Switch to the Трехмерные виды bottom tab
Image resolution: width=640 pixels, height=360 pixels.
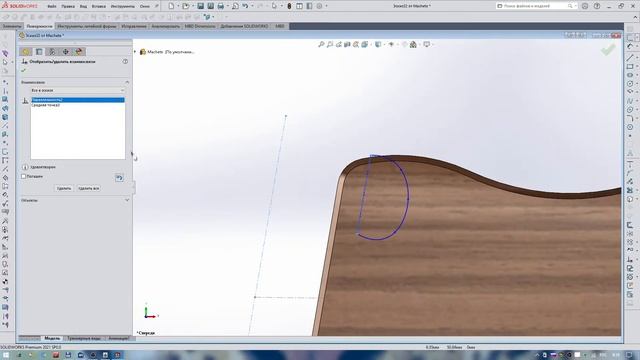84,338
